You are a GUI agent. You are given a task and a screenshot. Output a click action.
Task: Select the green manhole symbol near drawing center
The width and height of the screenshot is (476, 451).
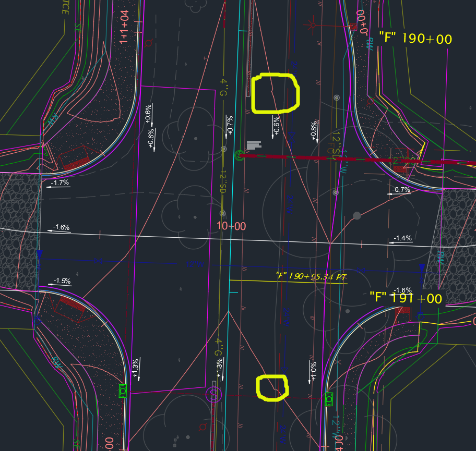pos(240,156)
